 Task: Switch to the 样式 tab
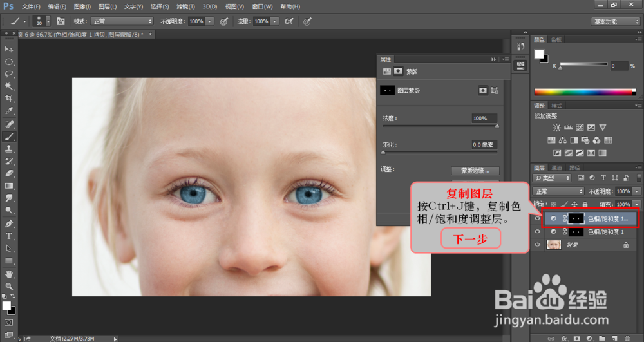556,106
